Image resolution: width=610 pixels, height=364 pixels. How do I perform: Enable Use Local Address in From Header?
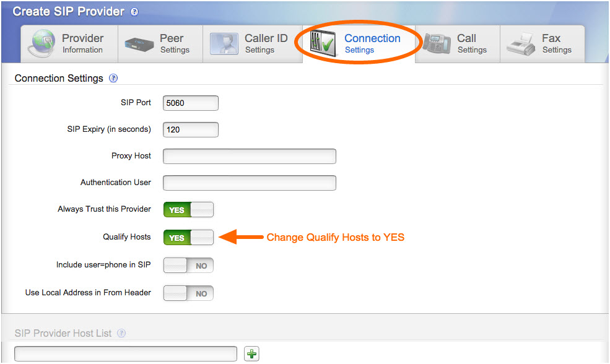pyautogui.click(x=188, y=293)
